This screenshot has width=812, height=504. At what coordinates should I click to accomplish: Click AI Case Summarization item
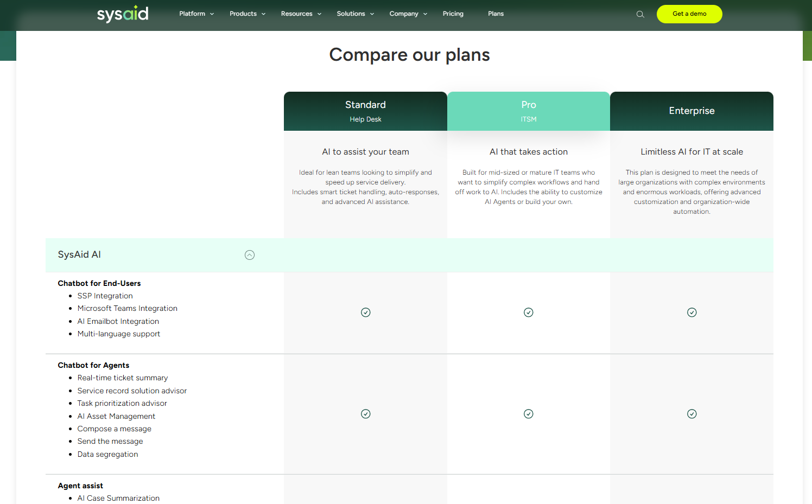tap(118, 498)
